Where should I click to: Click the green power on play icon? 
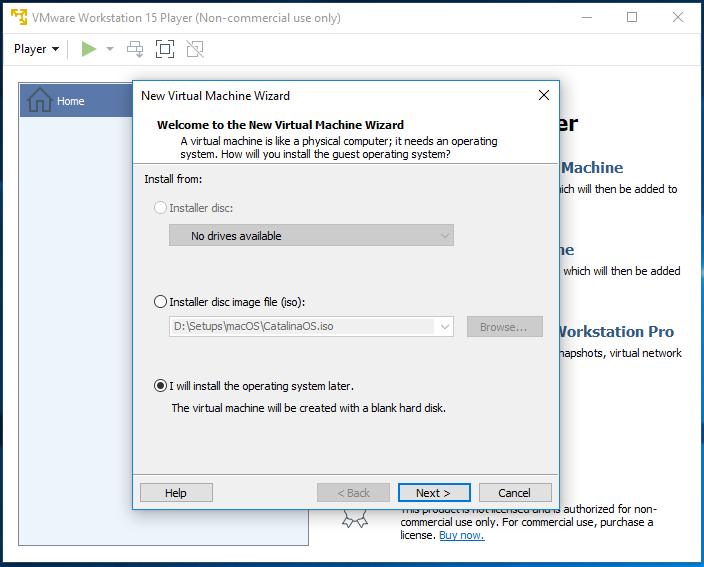89,49
